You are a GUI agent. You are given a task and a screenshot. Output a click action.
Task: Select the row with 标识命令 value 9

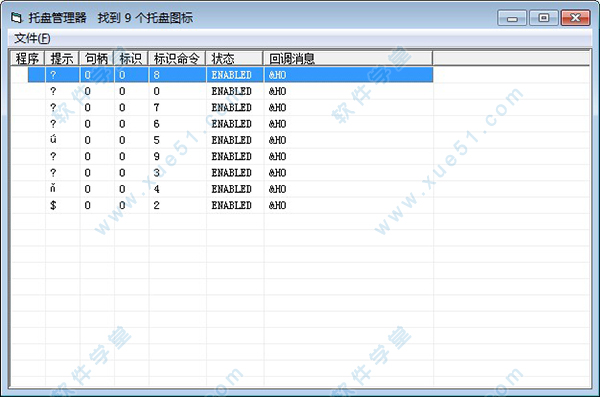click(x=230, y=157)
